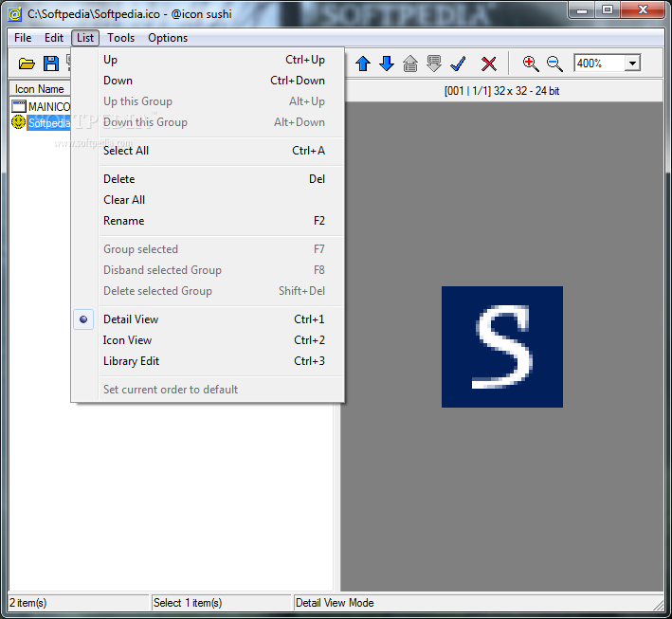Click the gray up group icon
672x619 pixels.
tap(410, 64)
